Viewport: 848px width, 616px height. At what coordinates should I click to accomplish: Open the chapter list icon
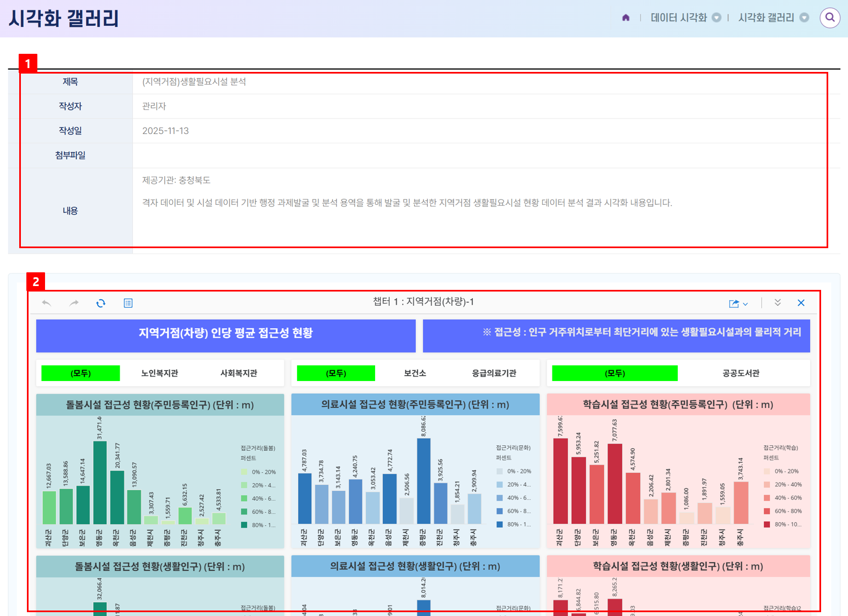(x=128, y=303)
